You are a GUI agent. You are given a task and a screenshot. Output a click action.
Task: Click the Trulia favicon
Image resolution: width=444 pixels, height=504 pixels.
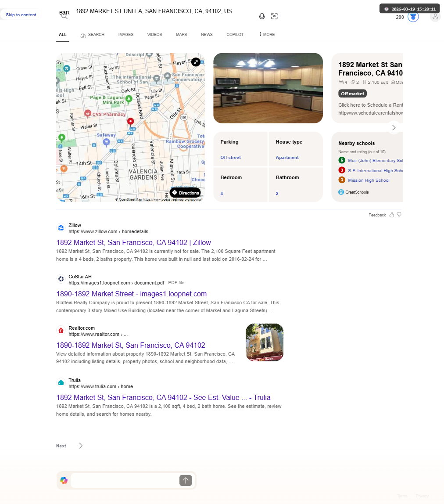point(61,383)
